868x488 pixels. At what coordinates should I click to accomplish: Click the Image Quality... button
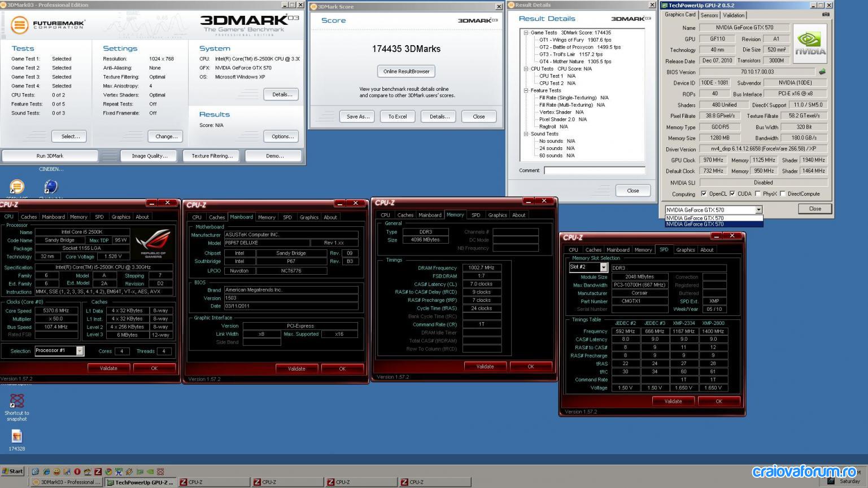[150, 156]
